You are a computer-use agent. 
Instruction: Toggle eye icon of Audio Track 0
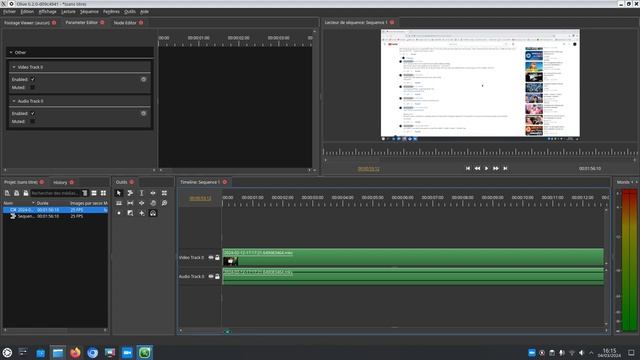tap(211, 276)
